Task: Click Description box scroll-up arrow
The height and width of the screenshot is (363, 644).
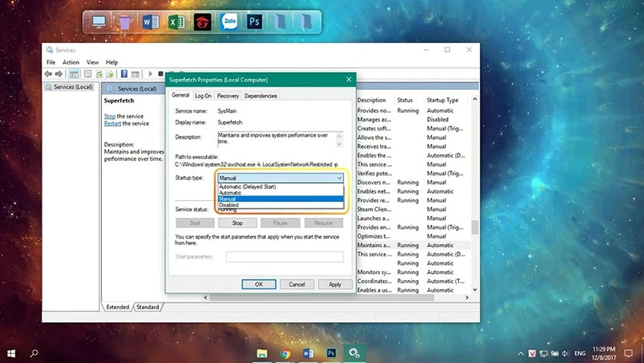Action: 339,136
